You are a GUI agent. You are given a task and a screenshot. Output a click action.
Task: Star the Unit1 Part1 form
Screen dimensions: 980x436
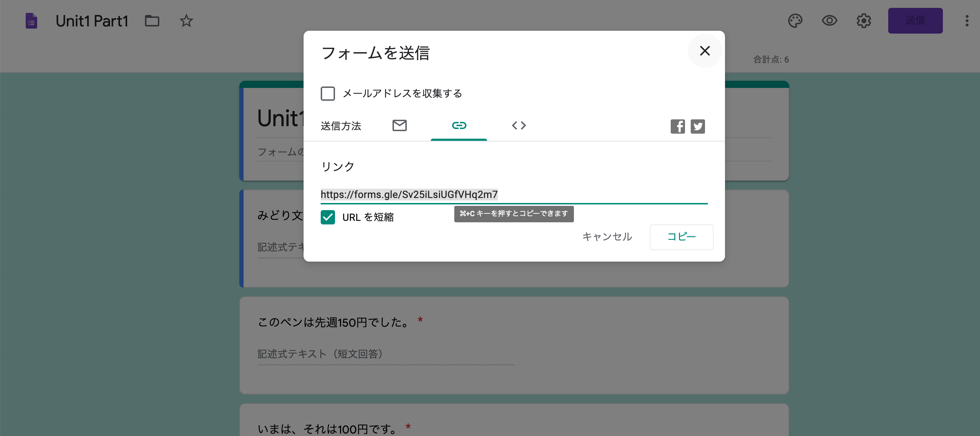coord(186,21)
